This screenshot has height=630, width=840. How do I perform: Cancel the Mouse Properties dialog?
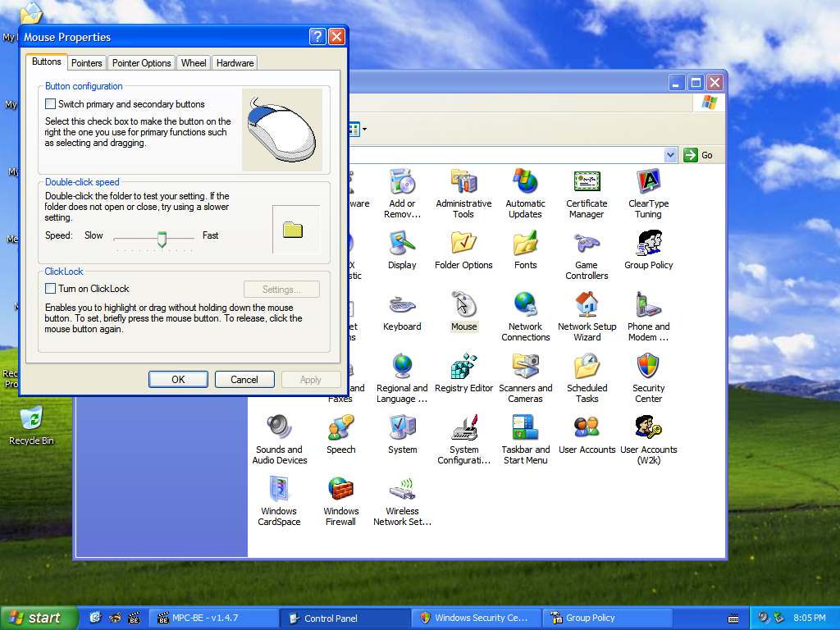click(244, 380)
